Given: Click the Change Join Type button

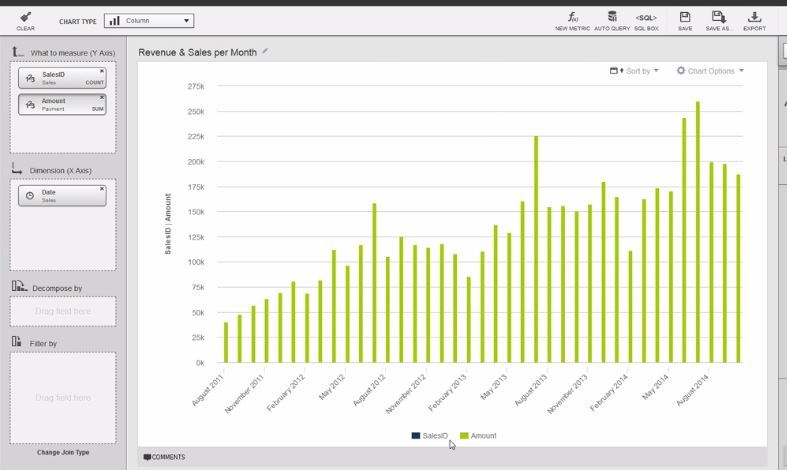Looking at the screenshot, I should [63, 452].
